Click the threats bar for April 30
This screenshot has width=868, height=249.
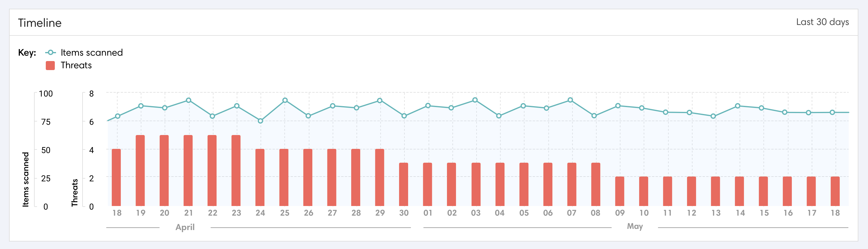point(403,184)
